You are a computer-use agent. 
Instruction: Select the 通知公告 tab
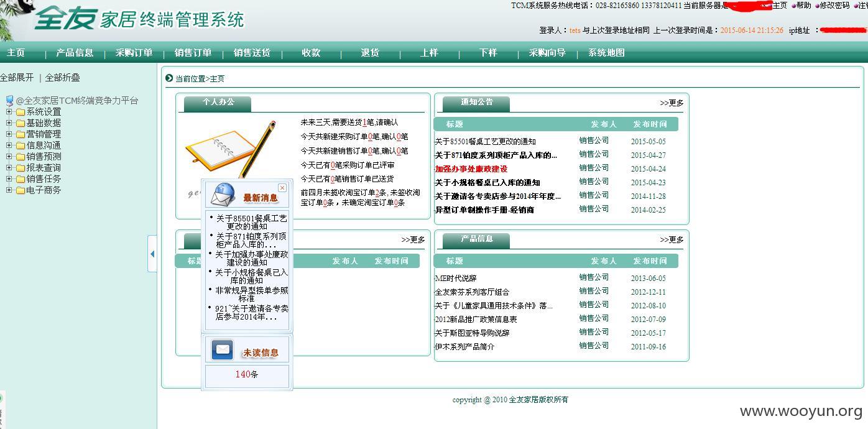[x=477, y=103]
